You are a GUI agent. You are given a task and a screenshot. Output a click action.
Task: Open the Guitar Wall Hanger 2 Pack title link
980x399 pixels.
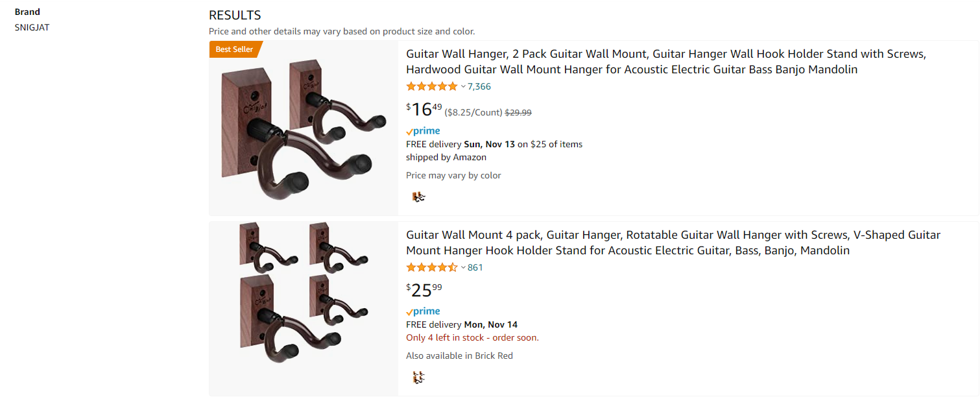pyautogui.click(x=666, y=62)
